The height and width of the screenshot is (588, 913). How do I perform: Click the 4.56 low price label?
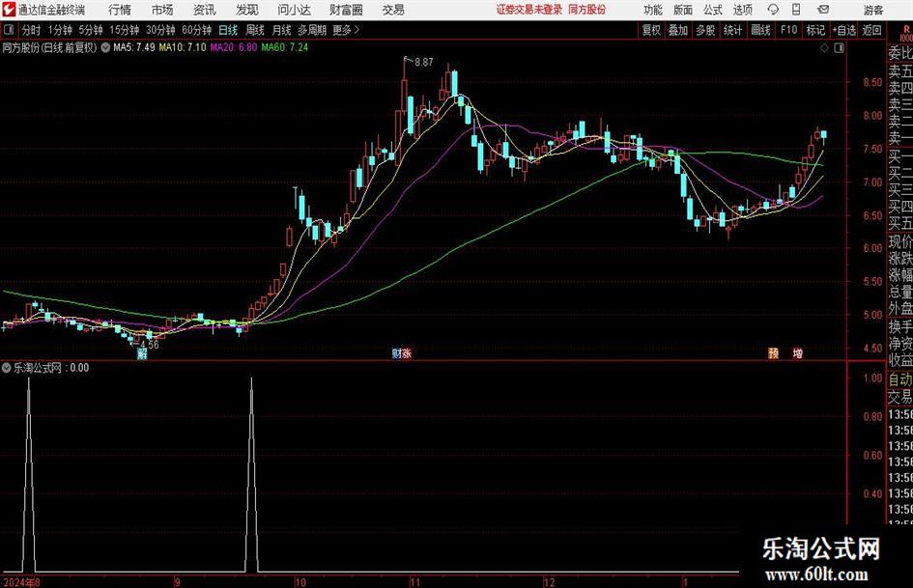point(149,344)
